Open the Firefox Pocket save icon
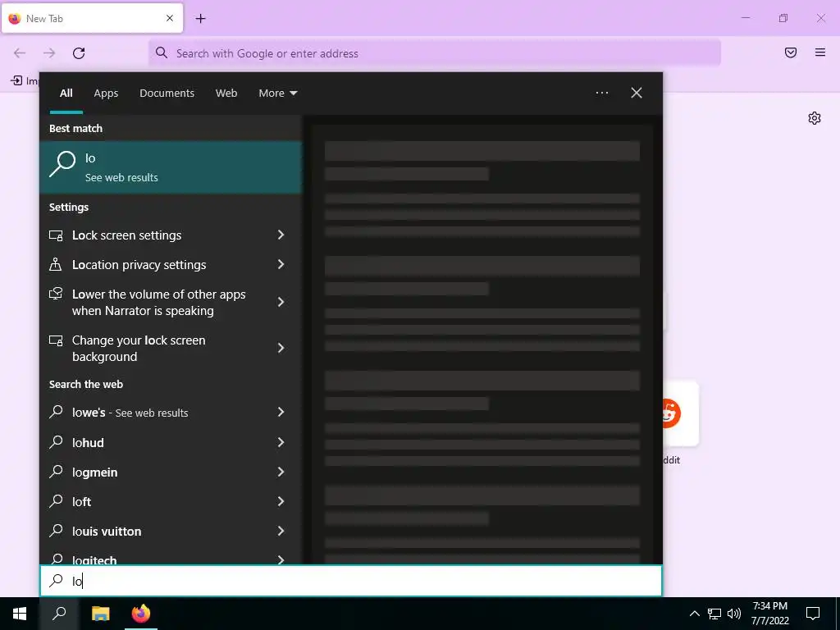Viewport: 840px width, 630px height. 791,52
